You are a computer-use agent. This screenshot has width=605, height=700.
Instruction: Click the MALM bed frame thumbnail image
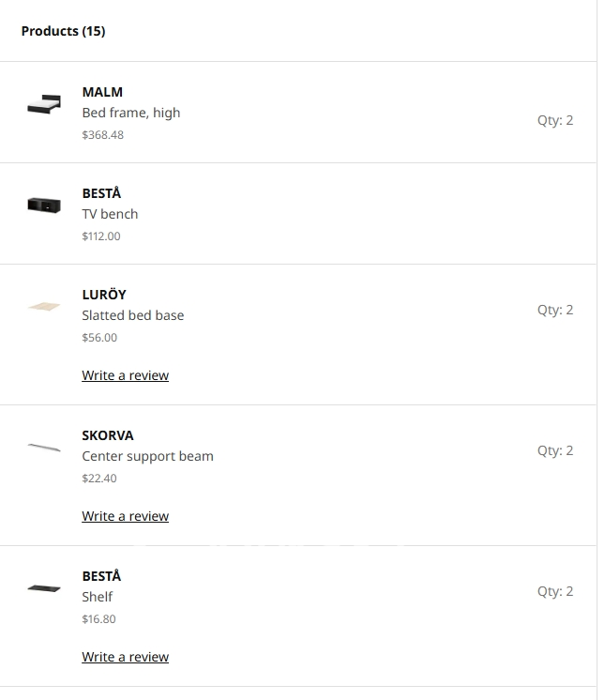pyautogui.click(x=44, y=105)
